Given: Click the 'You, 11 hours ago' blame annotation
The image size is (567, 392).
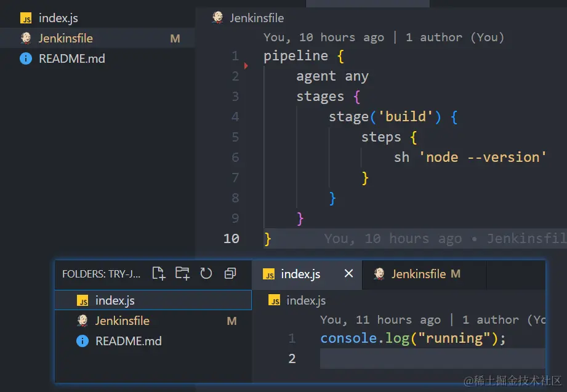Looking at the screenshot, I should [x=380, y=319].
